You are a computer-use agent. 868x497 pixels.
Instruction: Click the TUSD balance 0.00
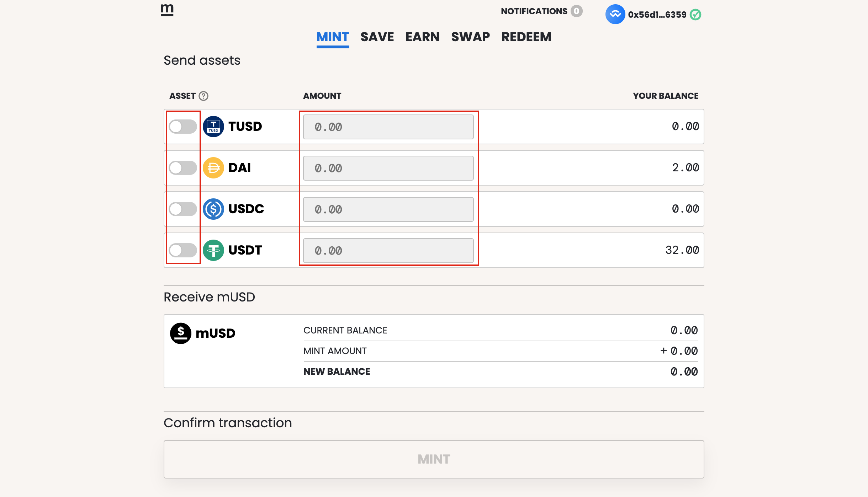tap(686, 126)
